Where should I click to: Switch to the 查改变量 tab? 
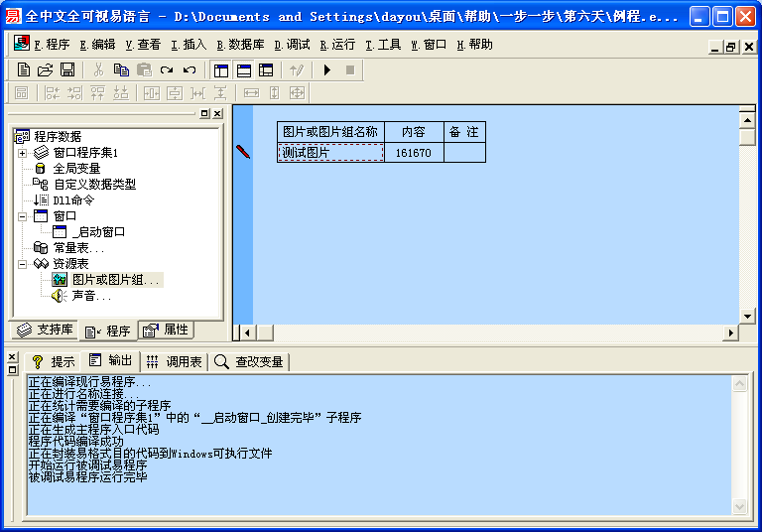(249, 362)
